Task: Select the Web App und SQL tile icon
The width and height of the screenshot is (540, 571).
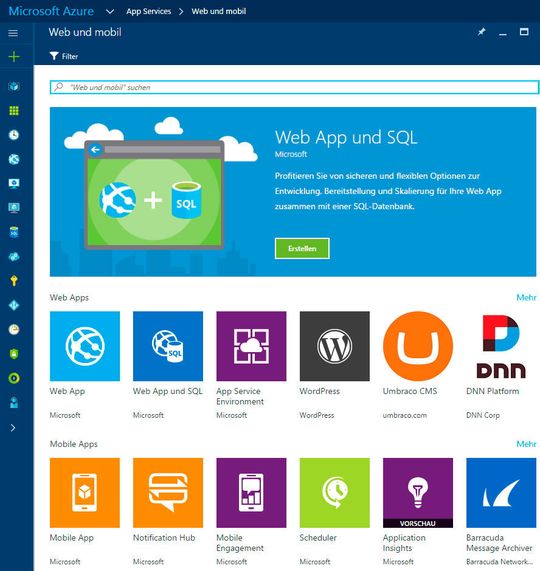Action: point(168,346)
